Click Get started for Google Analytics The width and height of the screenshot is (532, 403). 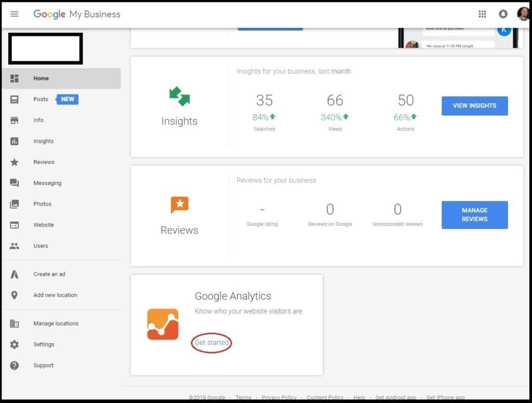(x=212, y=343)
